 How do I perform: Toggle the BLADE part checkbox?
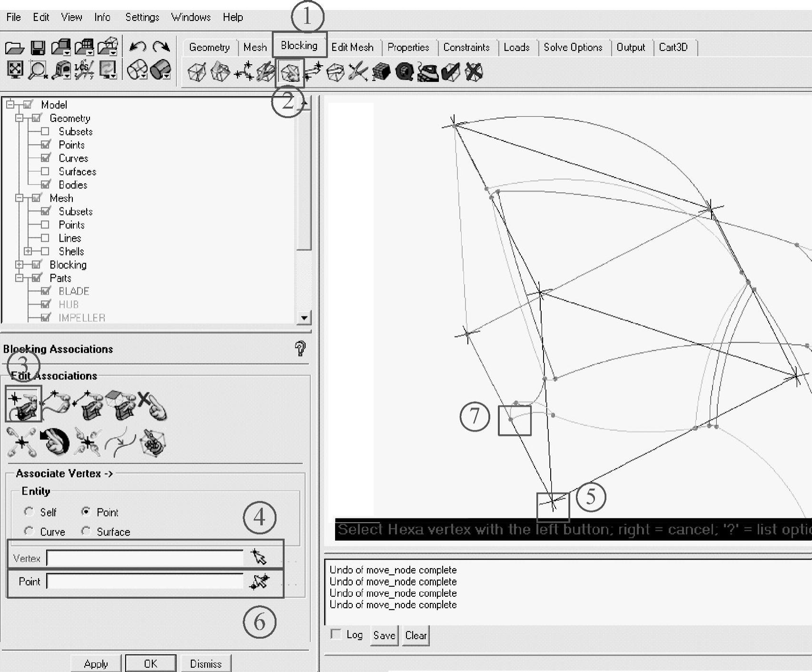(x=46, y=291)
